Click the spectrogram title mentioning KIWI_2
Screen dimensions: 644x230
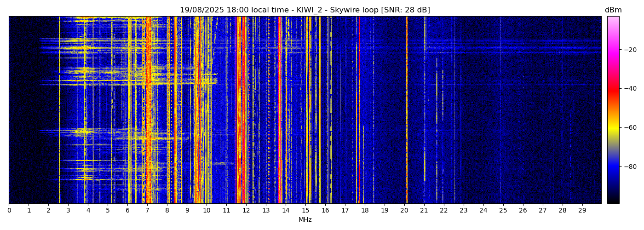click(x=305, y=10)
